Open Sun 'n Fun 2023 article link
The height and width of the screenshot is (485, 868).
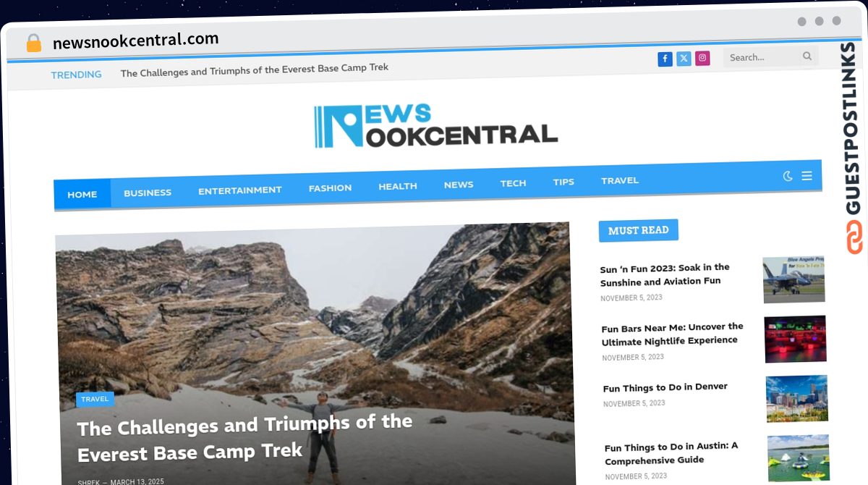(x=665, y=274)
